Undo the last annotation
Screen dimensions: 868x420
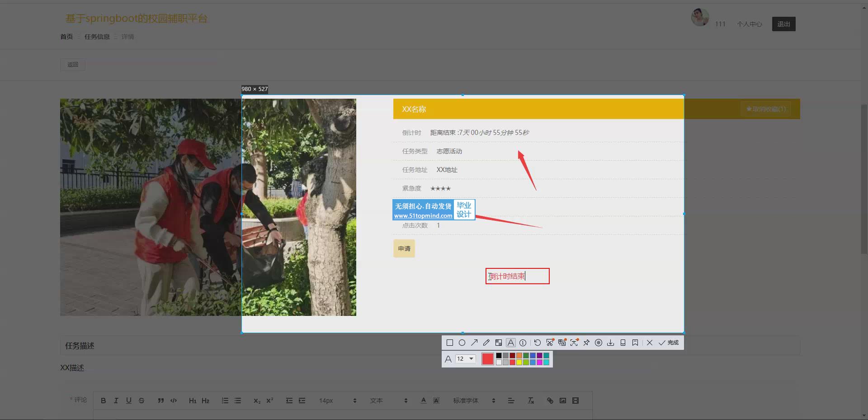(537, 343)
